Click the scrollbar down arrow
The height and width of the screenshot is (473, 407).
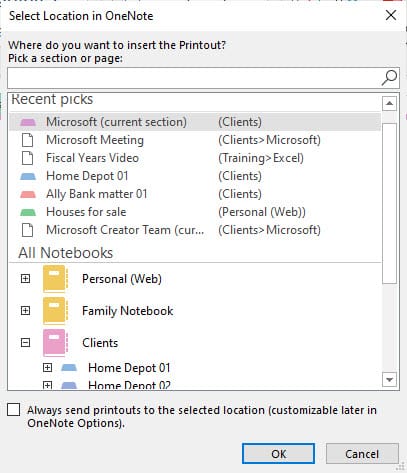click(389, 379)
